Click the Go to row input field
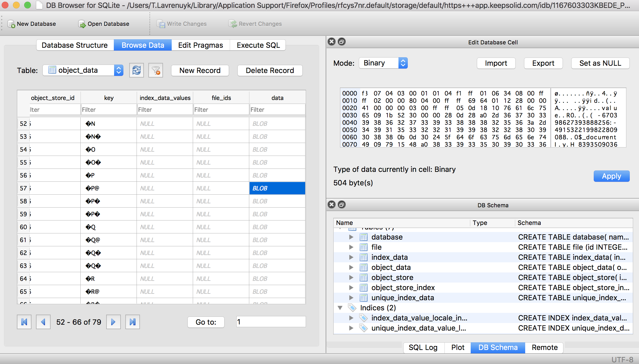Screen dimensions: 639x364 click(271, 322)
